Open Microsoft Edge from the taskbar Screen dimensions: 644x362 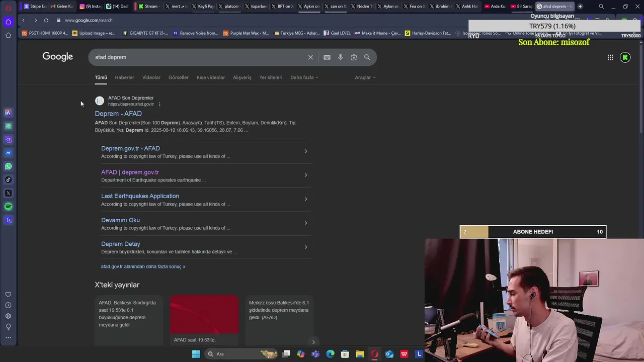(x=330, y=354)
